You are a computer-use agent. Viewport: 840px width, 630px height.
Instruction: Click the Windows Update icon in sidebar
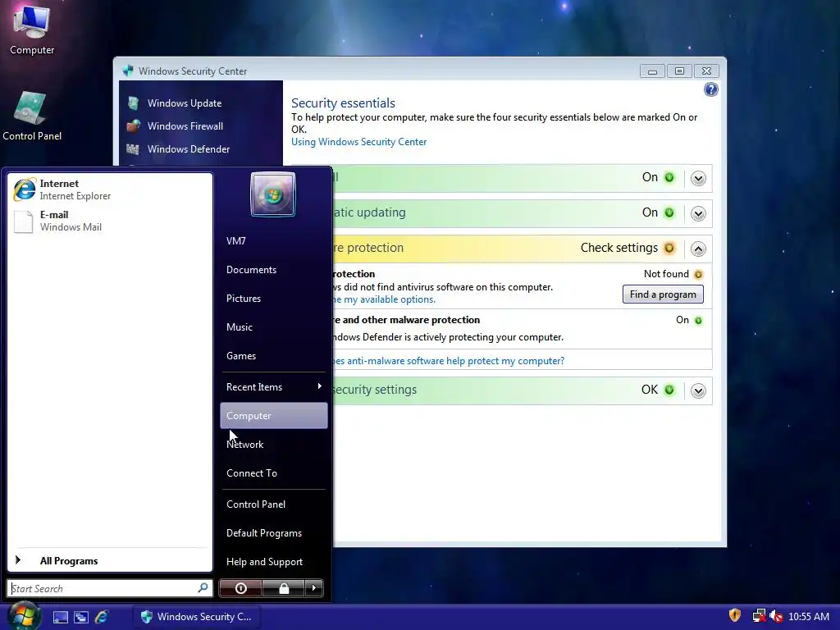[x=134, y=103]
